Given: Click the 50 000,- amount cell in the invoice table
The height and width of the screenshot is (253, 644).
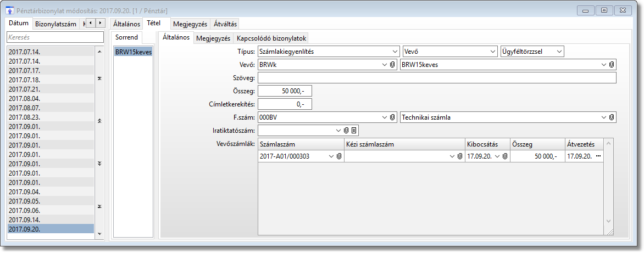Looking at the screenshot, I should click(x=537, y=156).
